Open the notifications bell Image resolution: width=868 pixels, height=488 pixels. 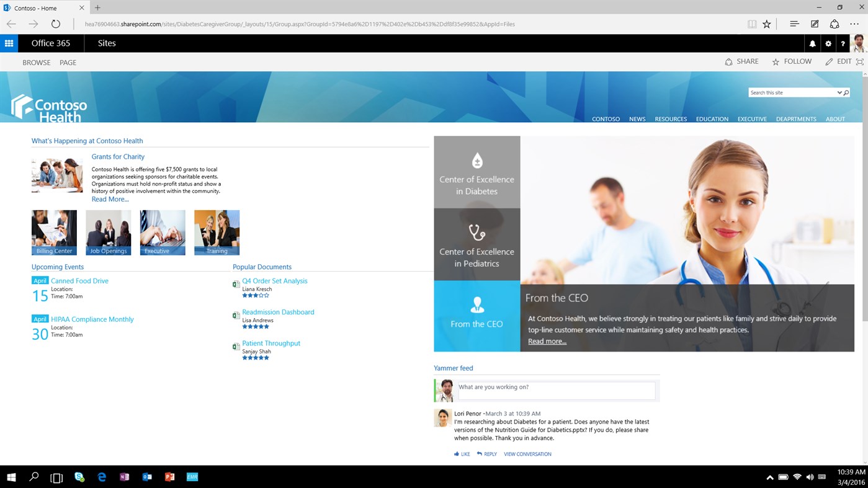click(812, 43)
